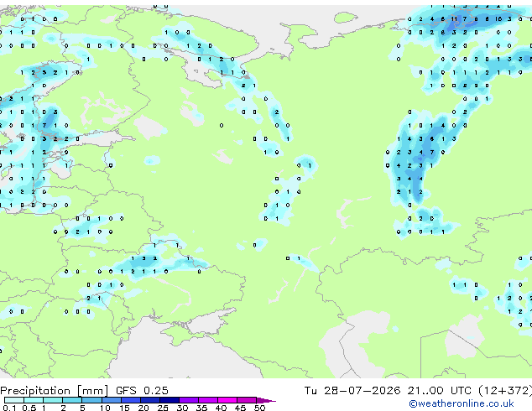This screenshot has height=411, width=532.
Task: Select the 2–5 mm legend color box
Action: [x=72, y=400]
